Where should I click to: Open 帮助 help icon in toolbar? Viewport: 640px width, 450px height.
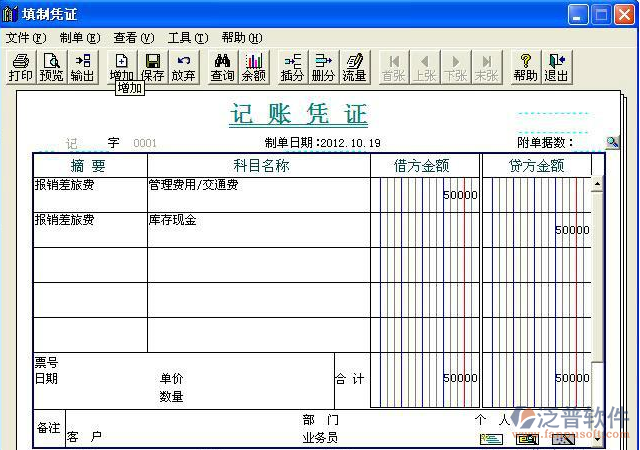pyautogui.click(x=525, y=67)
